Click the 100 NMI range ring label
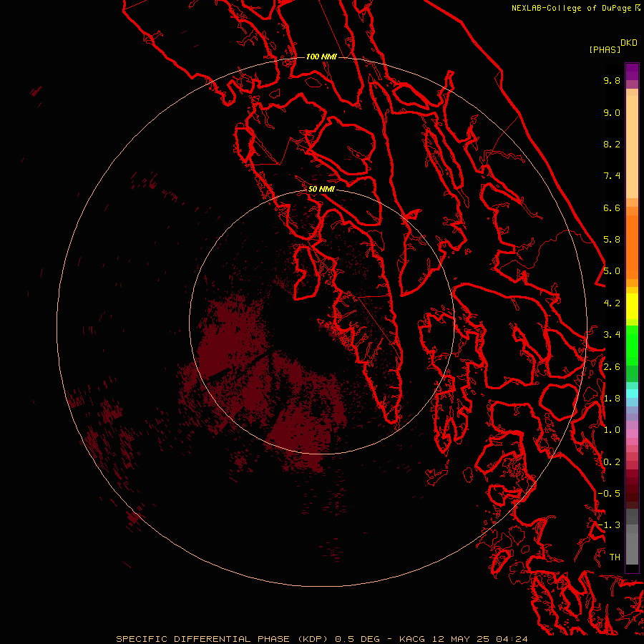The width and height of the screenshot is (644, 644). 321,57
